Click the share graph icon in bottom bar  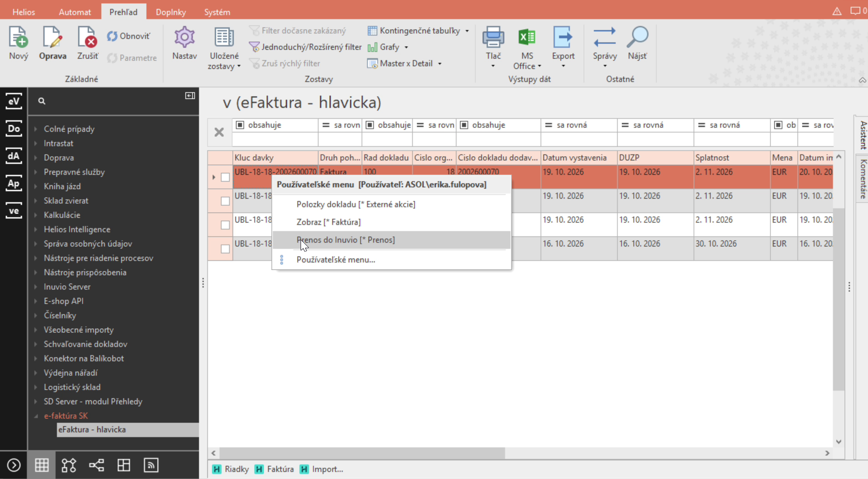[96, 465]
